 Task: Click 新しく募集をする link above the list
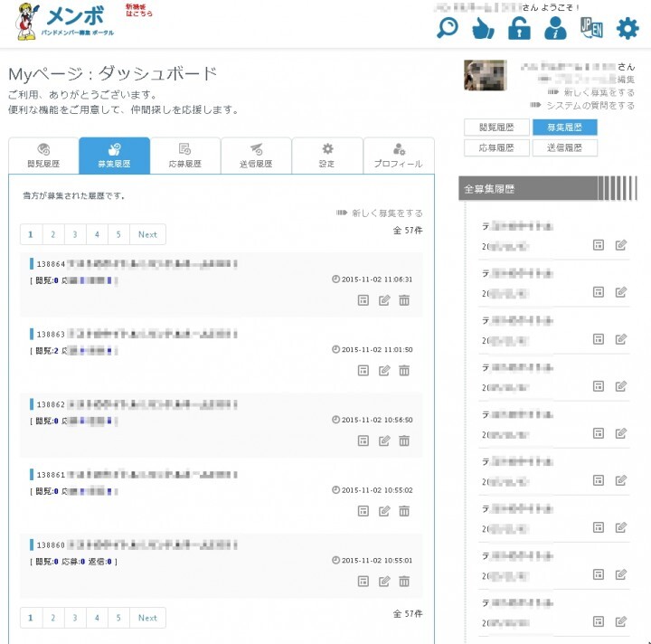point(380,213)
